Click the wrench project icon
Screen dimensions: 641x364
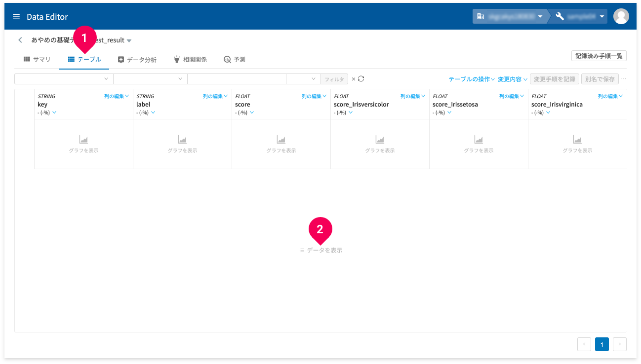pos(560,16)
